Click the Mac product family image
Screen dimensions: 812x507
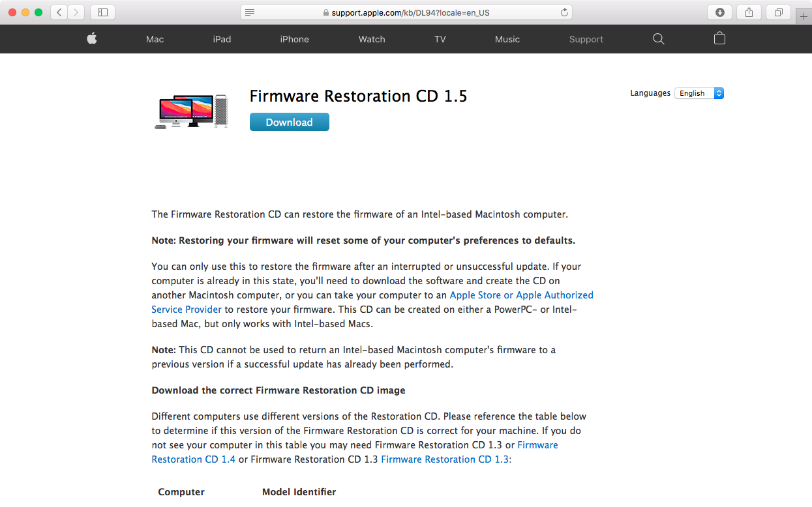click(192, 111)
